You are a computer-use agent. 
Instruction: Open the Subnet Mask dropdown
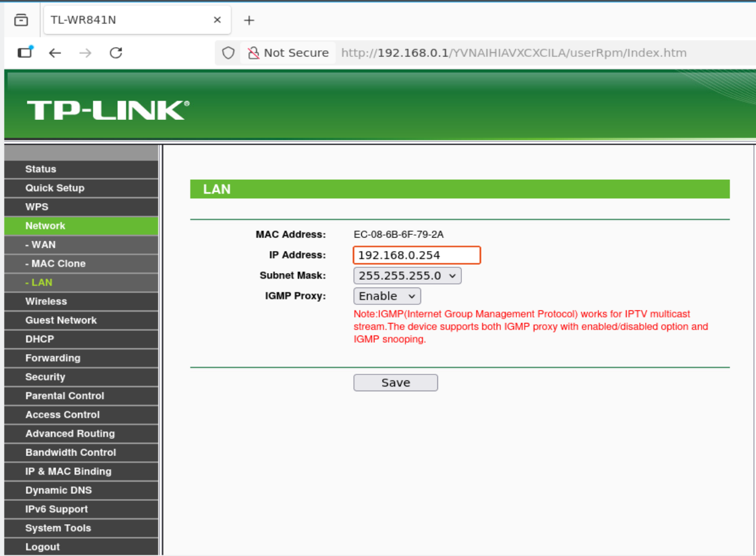pos(407,276)
